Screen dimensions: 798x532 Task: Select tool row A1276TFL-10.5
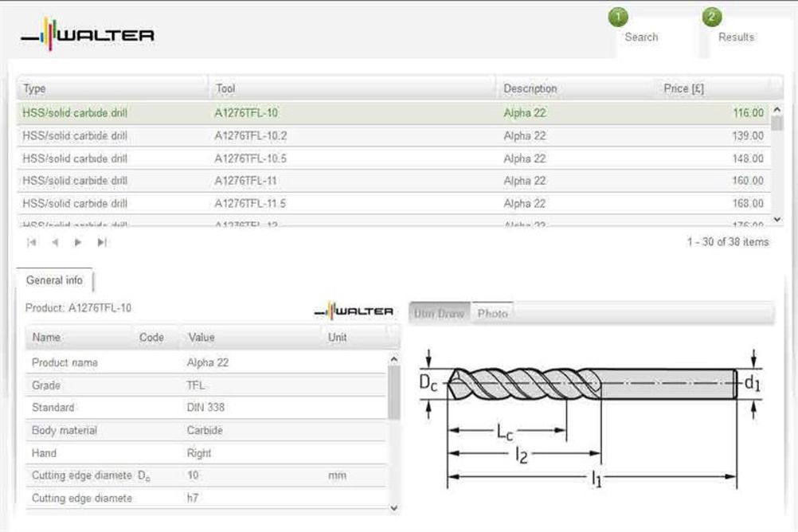coord(393,158)
